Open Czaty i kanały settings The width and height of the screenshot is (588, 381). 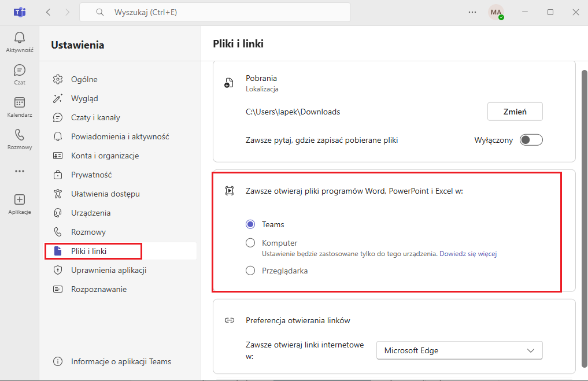point(121,117)
